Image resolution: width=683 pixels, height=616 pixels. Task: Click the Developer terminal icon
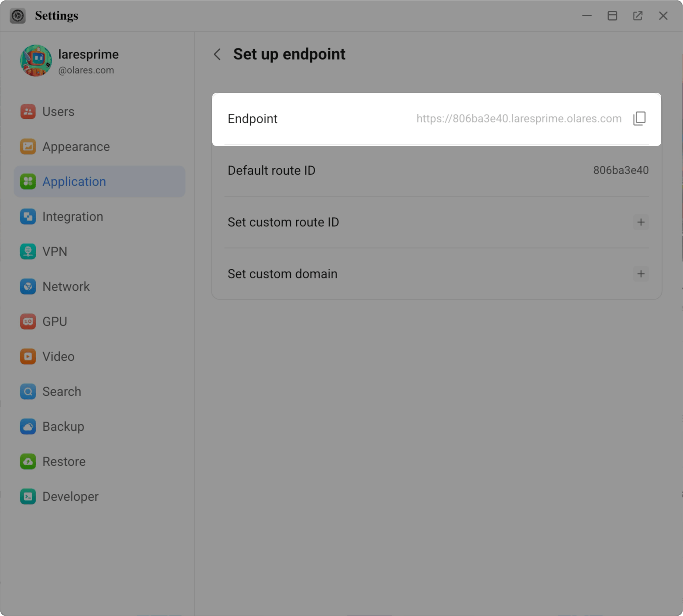(x=28, y=496)
